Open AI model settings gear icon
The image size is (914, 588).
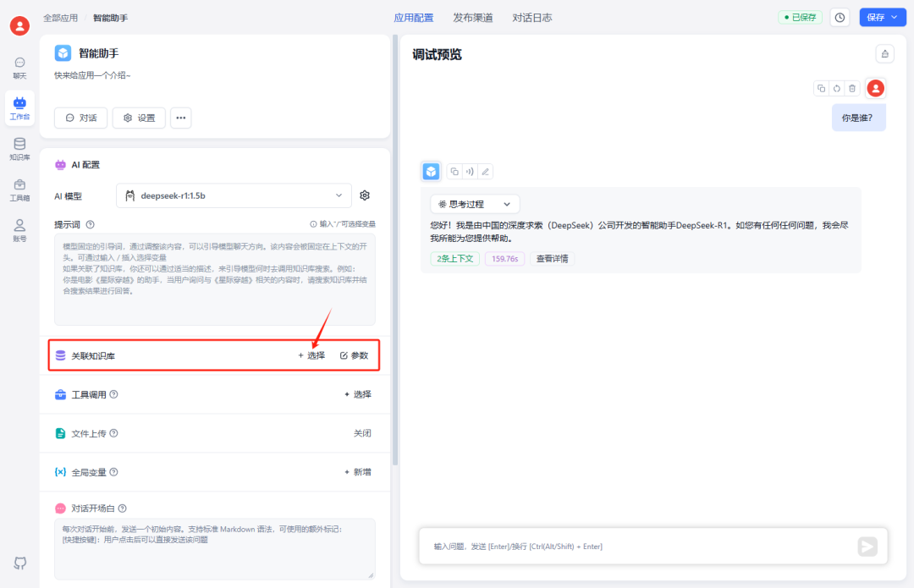tap(365, 195)
